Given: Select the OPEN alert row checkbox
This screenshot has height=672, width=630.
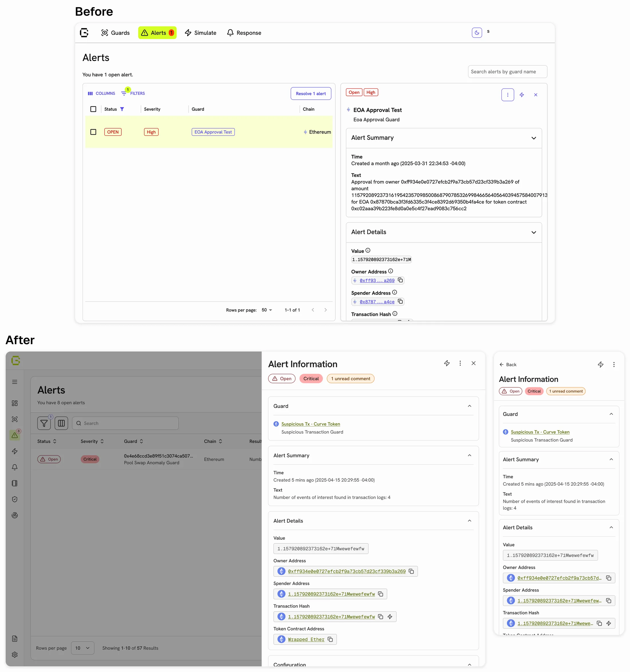Looking at the screenshot, I should (93, 132).
